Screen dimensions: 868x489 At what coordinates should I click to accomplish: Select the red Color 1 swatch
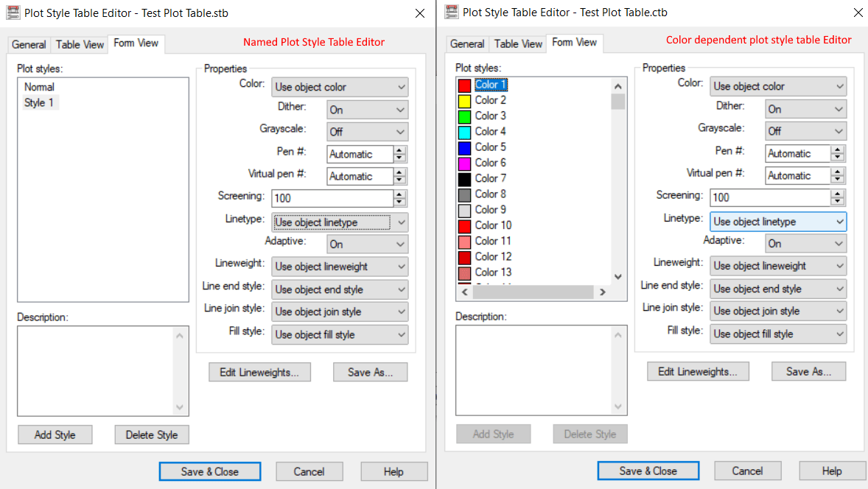pos(464,85)
